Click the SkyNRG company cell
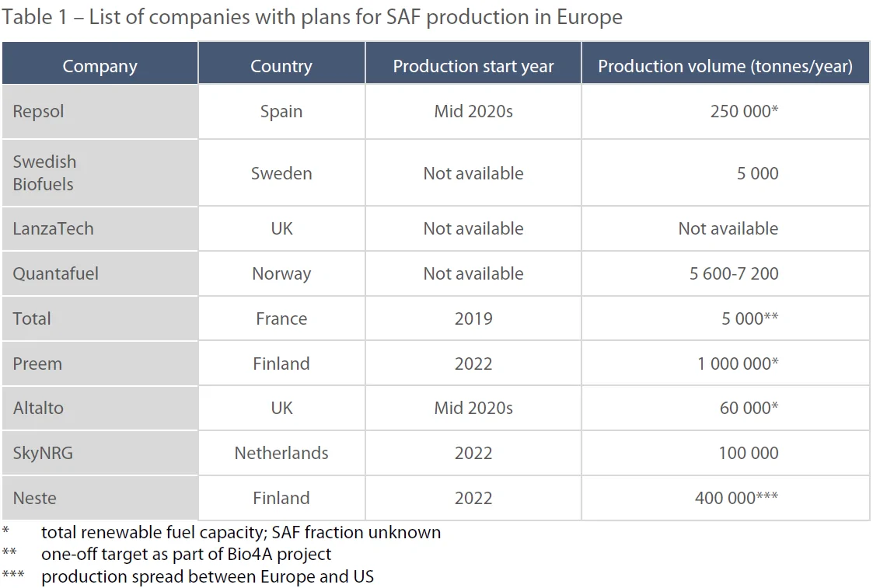 pos(43,453)
